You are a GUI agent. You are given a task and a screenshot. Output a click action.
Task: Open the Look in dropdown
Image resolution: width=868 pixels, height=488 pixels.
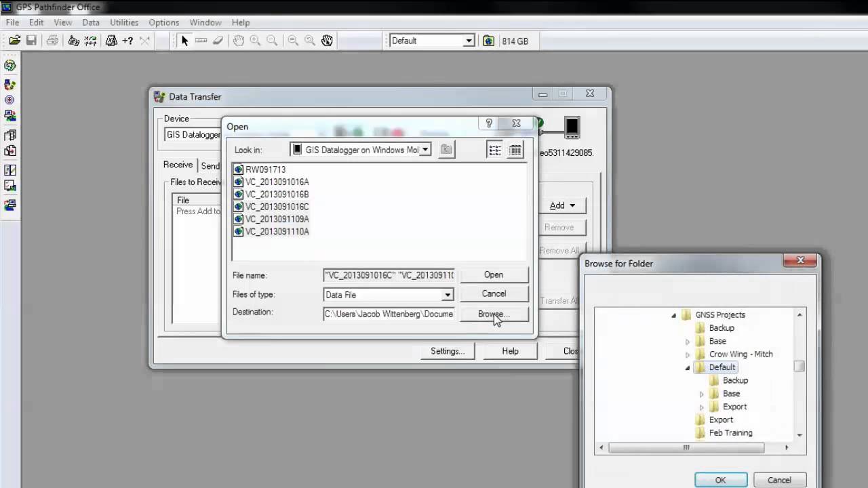click(x=425, y=150)
